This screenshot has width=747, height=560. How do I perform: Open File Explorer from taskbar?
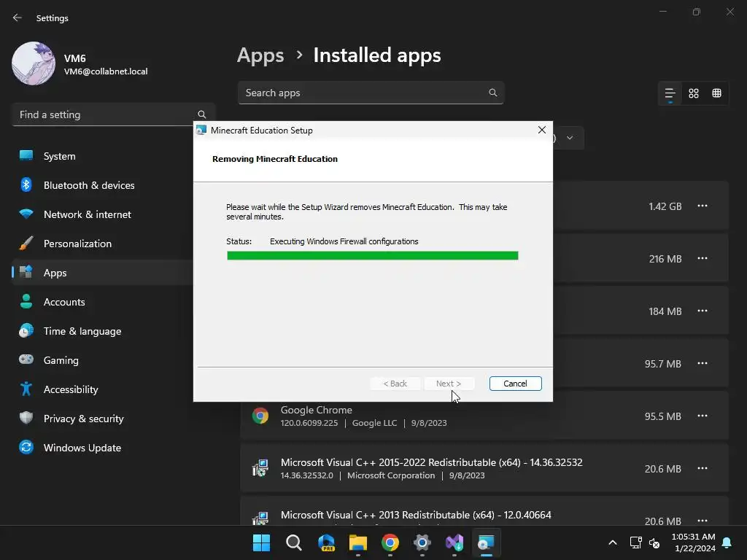[357, 542]
